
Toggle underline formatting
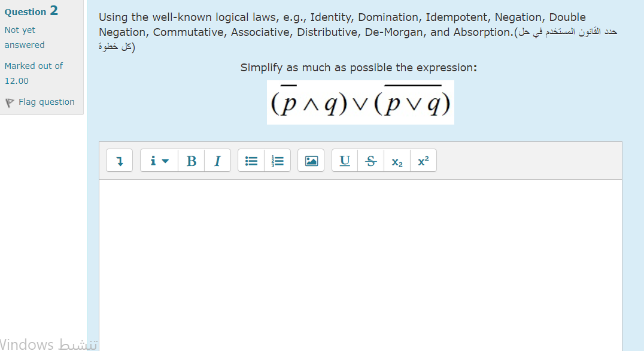[344, 160]
